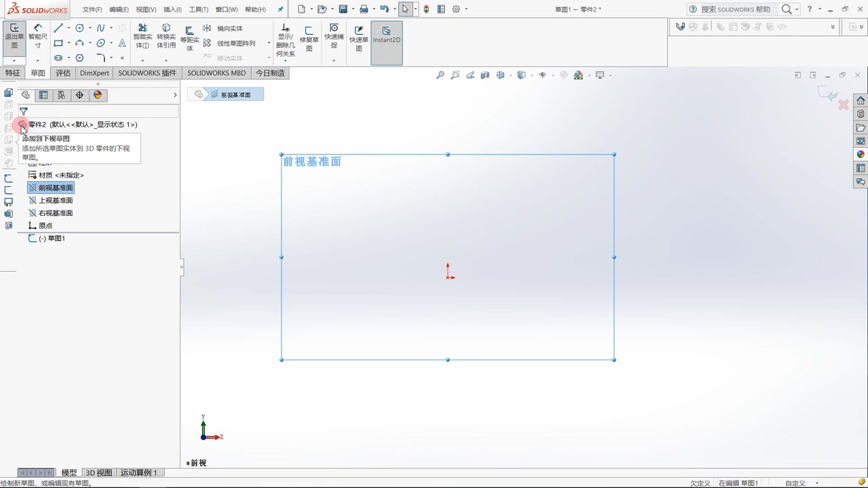
Task: Select the Straight Slot tool
Action: (x=58, y=58)
